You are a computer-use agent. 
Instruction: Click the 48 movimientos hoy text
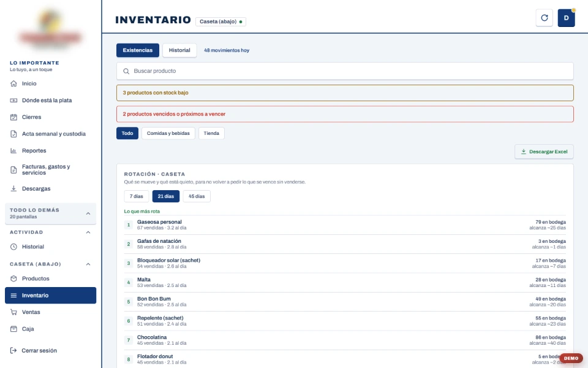[227, 50]
